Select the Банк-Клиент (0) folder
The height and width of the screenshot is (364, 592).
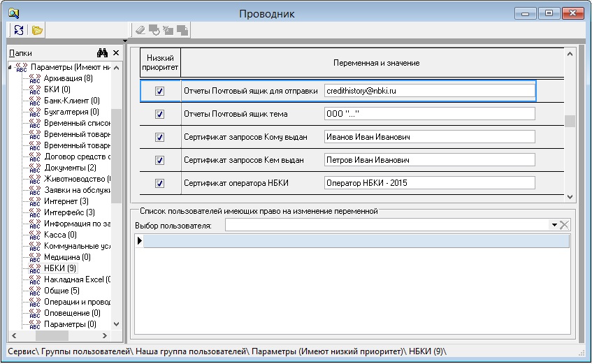point(72,101)
